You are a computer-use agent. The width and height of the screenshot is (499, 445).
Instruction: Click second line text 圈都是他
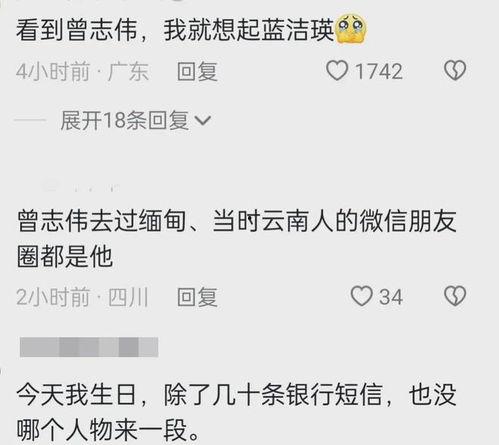tap(65, 257)
